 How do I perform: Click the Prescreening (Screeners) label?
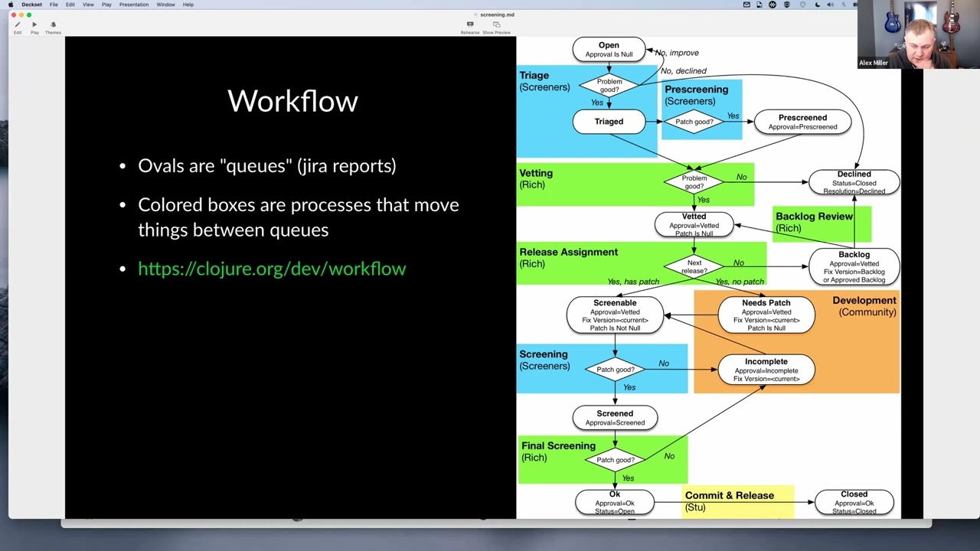696,95
